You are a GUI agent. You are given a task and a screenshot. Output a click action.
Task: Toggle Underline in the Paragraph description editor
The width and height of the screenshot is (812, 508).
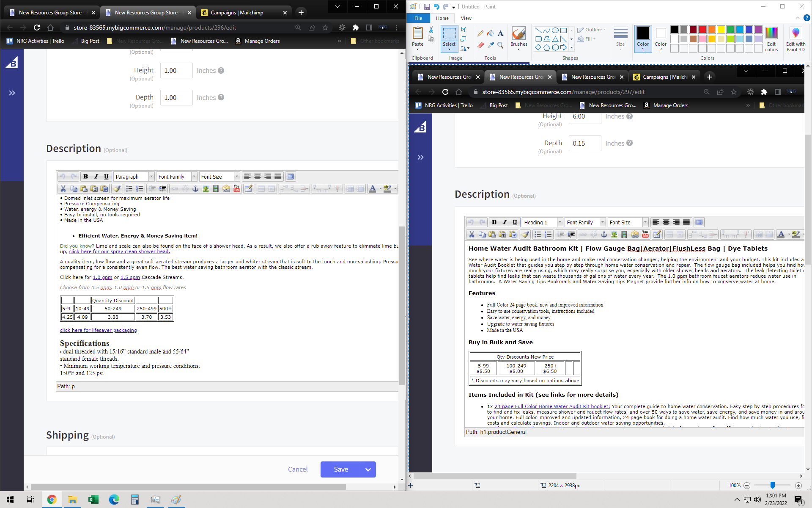pos(106,177)
